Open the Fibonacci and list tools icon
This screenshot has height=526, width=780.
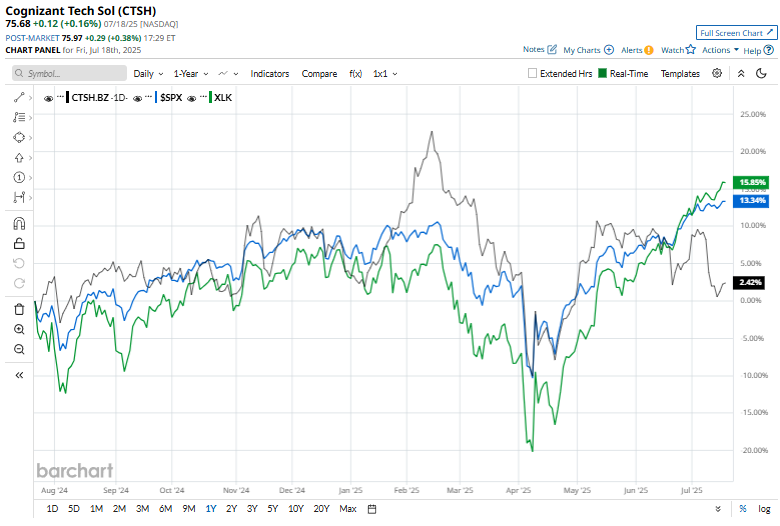pyautogui.click(x=19, y=117)
